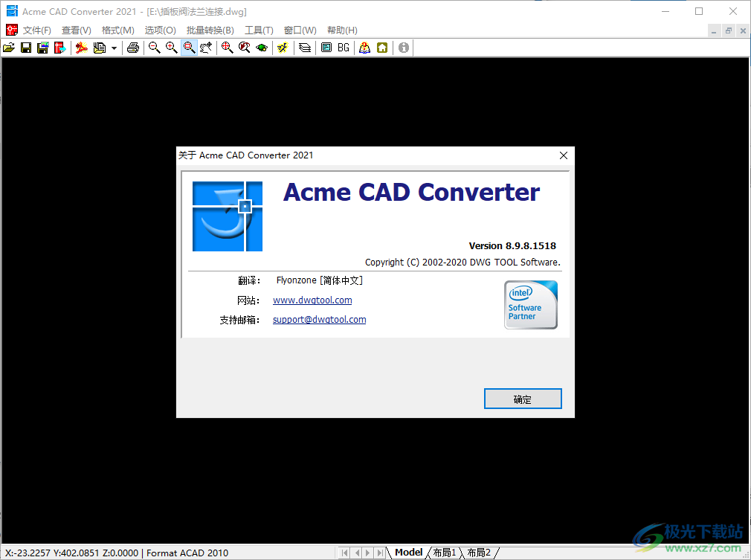The width and height of the screenshot is (751, 560).
Task: Click the last-tab navigation arrow
Action: 380,553
